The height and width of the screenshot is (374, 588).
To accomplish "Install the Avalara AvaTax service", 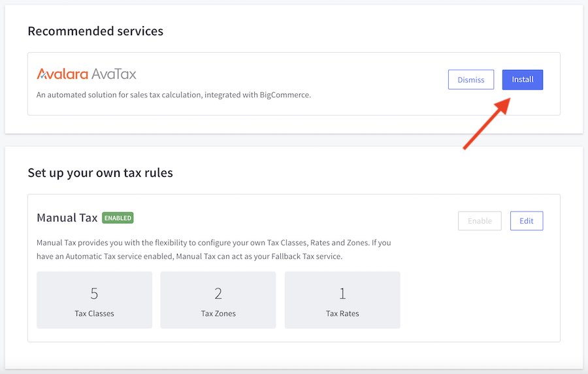I will 523,80.
